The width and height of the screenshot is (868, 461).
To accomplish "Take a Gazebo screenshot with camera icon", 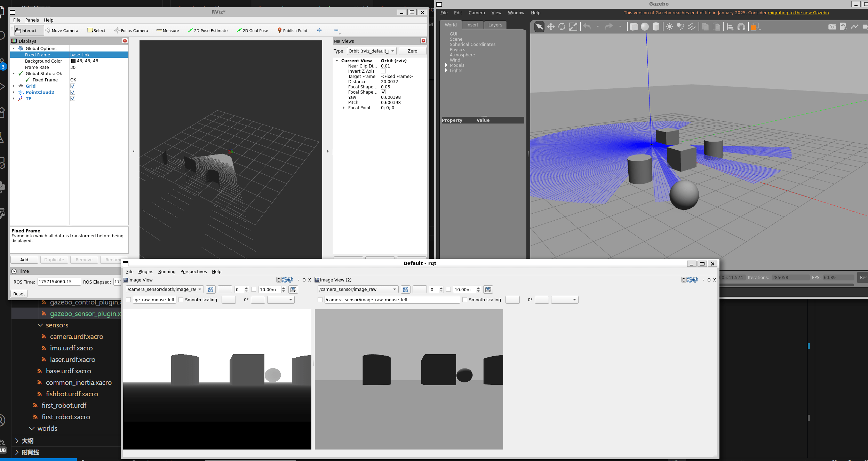I will 832,27.
